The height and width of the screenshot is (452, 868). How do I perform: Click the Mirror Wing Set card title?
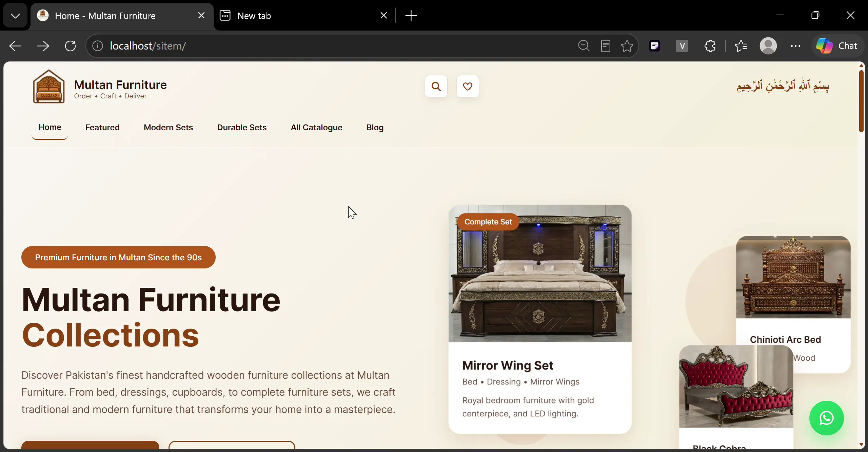click(x=508, y=365)
